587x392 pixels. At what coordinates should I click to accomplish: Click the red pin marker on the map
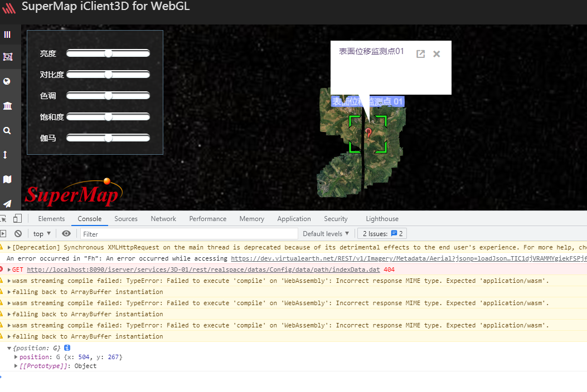368,132
